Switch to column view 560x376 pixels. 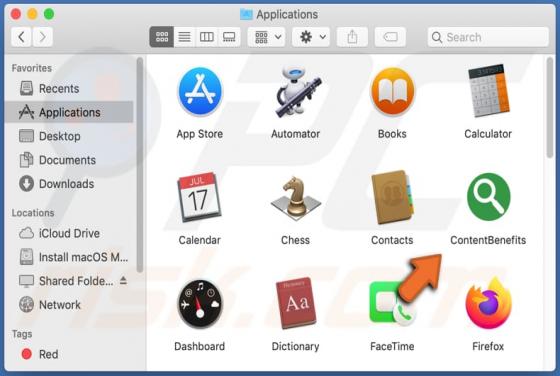(x=206, y=37)
